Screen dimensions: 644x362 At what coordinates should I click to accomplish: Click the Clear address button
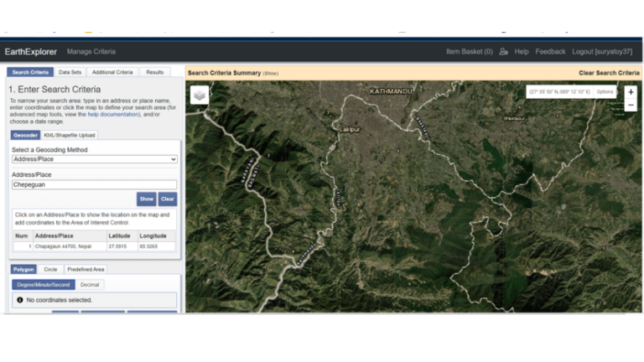[x=168, y=199]
